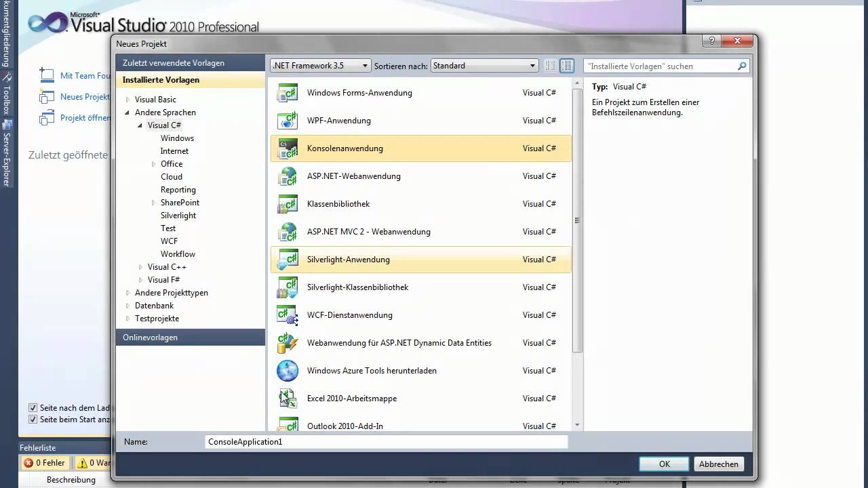The width and height of the screenshot is (868, 488).
Task: Click the Neues Projekt link on Start Page
Action: [85, 97]
